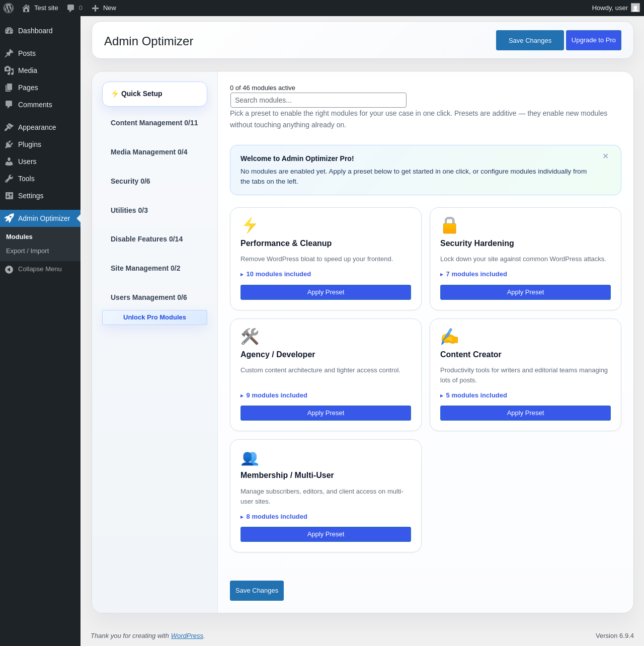Click the Collapse Menu arrow icon
This screenshot has width=644, height=646.
click(x=9, y=270)
